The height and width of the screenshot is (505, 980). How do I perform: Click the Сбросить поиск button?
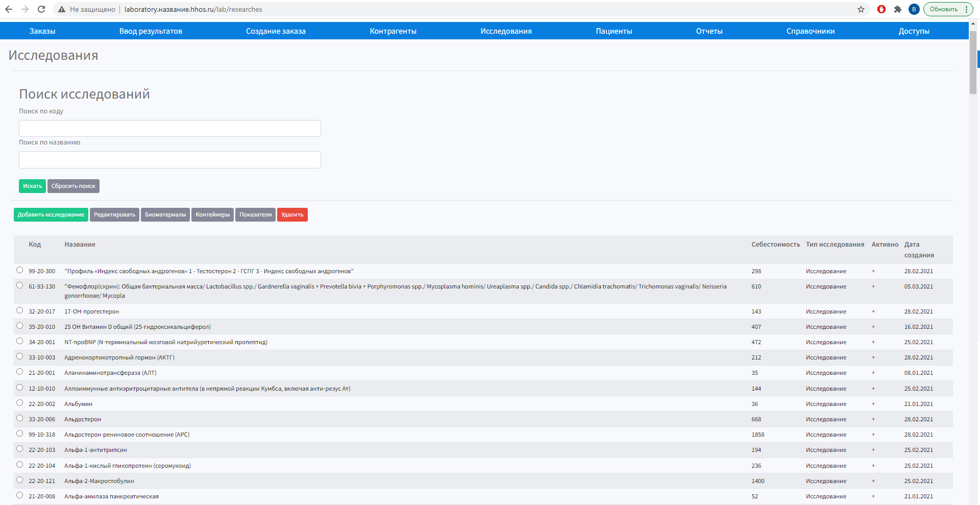(x=73, y=186)
